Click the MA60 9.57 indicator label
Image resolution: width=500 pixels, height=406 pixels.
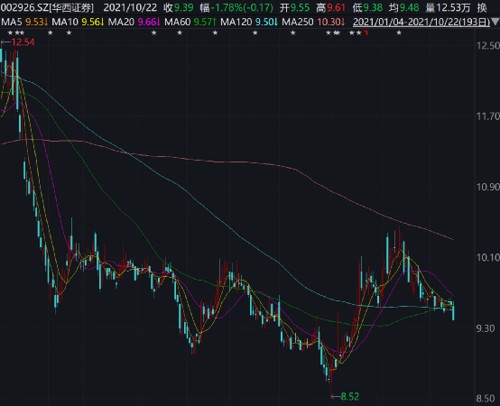[190, 22]
